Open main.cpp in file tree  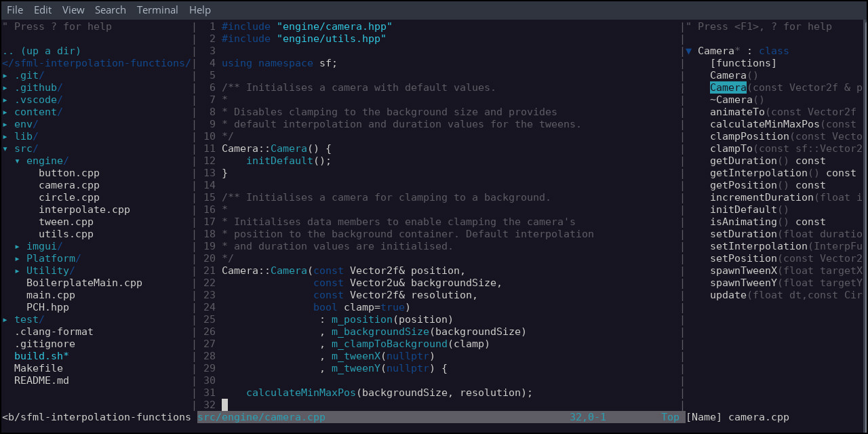coord(51,295)
